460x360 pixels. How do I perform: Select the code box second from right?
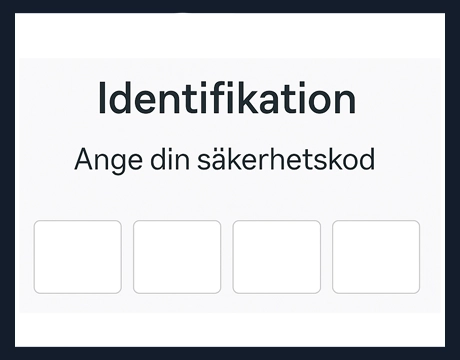277,257
